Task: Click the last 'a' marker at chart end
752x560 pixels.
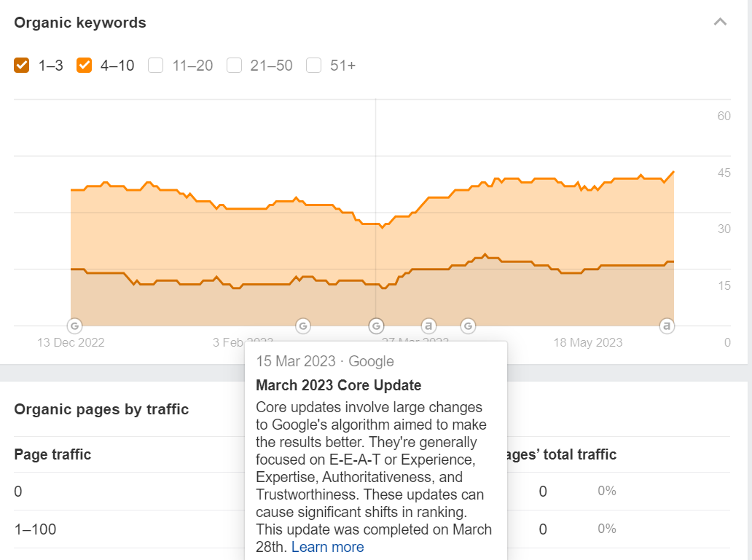Action: 666,326
